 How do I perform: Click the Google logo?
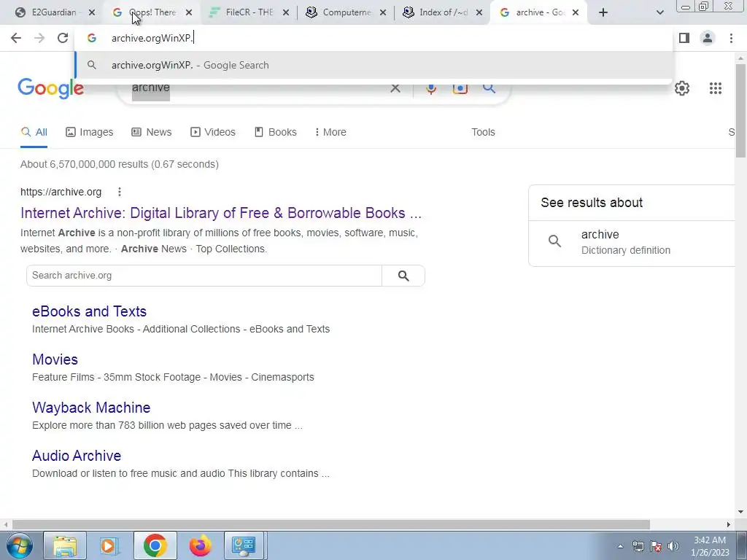coord(51,88)
